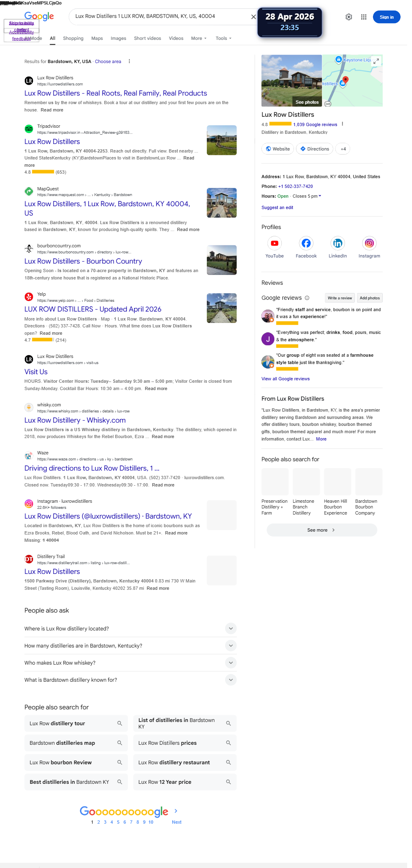Screen dimensions: 412x868
Task: Expand 'Where is Lux Row distillery located?'
Action: pyautogui.click(x=130, y=628)
